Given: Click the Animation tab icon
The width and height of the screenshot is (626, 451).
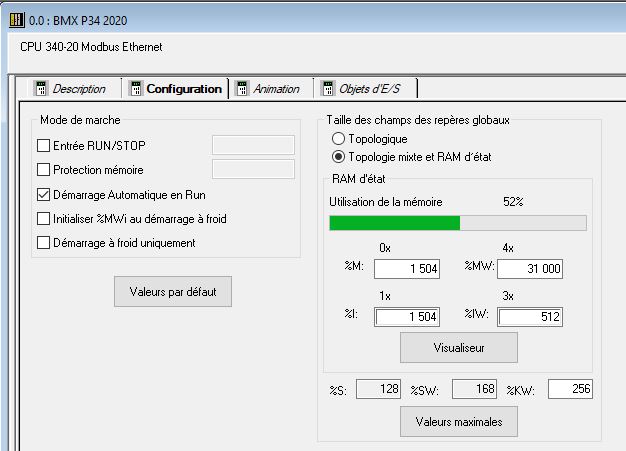Looking at the screenshot, I should point(242,89).
